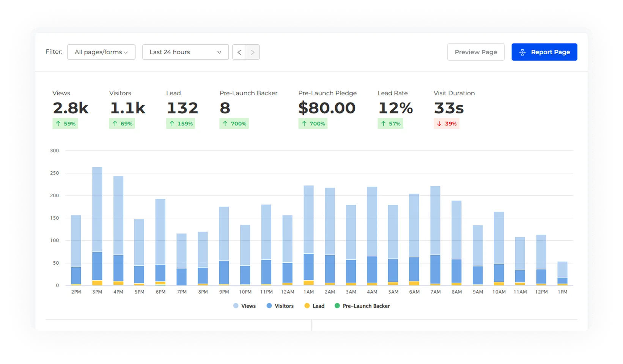The height and width of the screenshot is (364, 623).
Task: Click the left navigation arrow beside the filters
Action: tap(239, 52)
